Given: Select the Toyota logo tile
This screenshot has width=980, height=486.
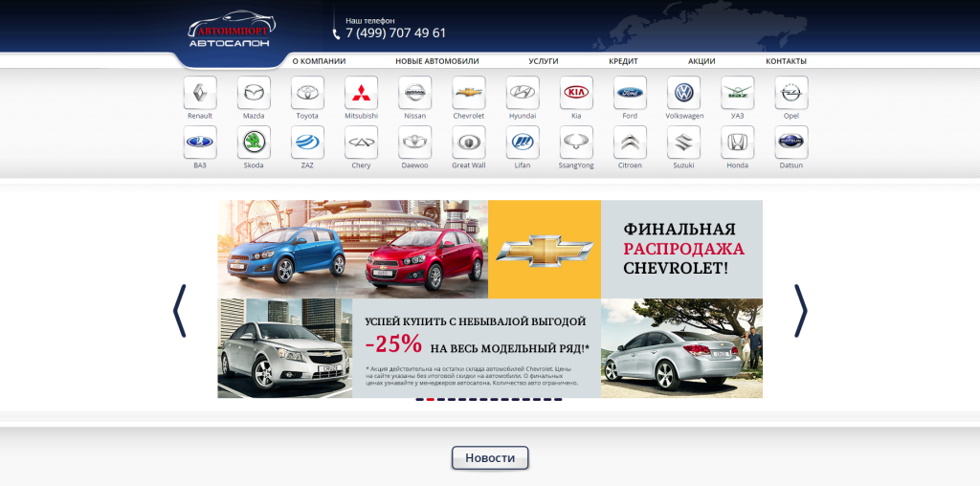Looking at the screenshot, I should 307,93.
